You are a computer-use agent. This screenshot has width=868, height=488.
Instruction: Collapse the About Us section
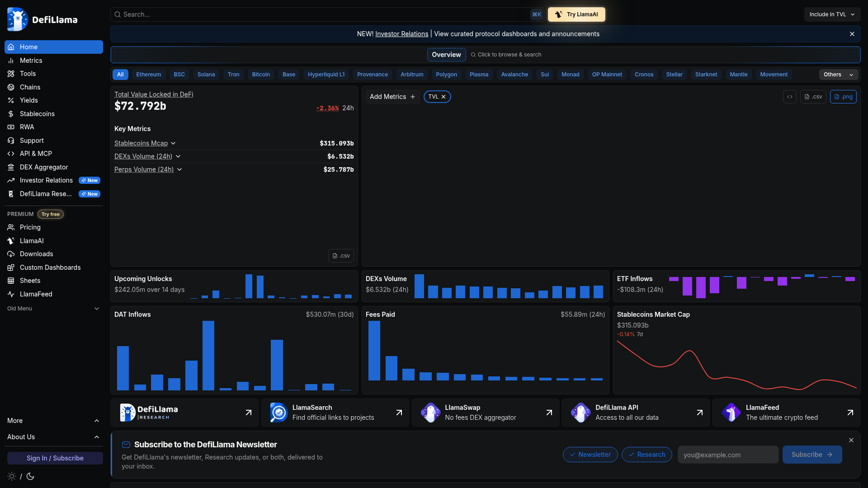tap(53, 437)
